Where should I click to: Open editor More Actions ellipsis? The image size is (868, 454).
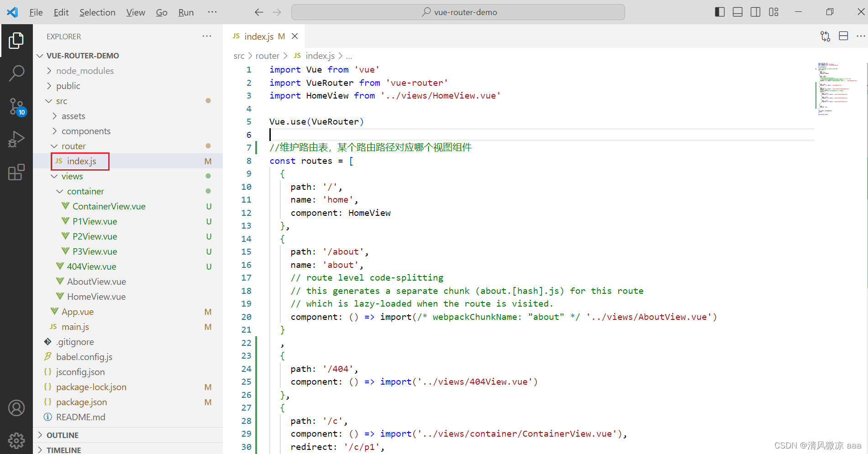point(861,36)
